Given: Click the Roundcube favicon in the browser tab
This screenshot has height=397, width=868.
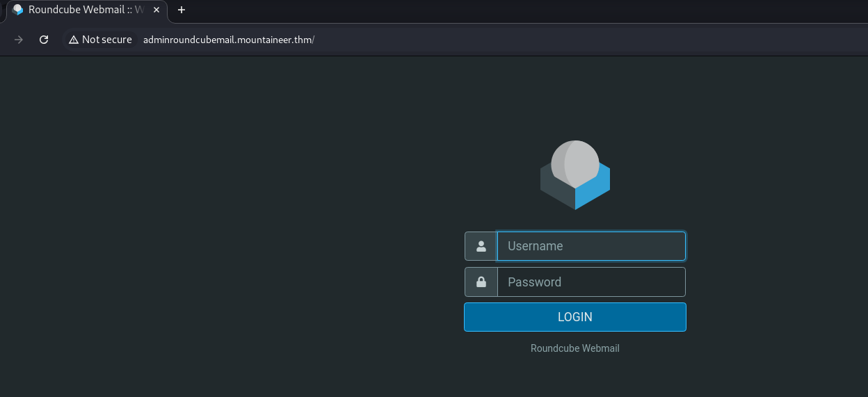Looking at the screenshot, I should point(18,10).
